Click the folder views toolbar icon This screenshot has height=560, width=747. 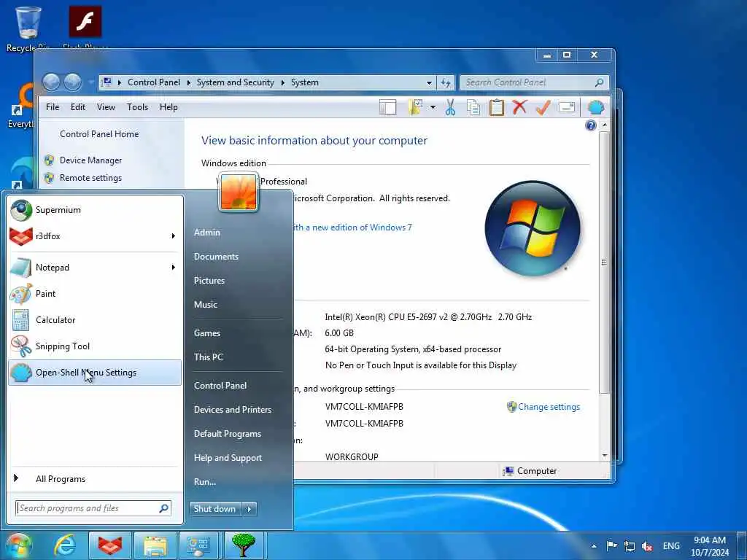tap(415, 108)
